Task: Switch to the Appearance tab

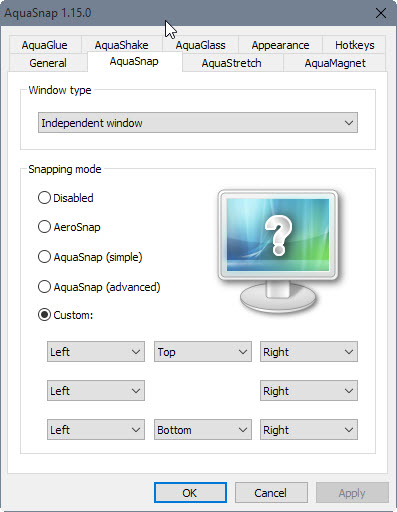Action: tap(280, 45)
